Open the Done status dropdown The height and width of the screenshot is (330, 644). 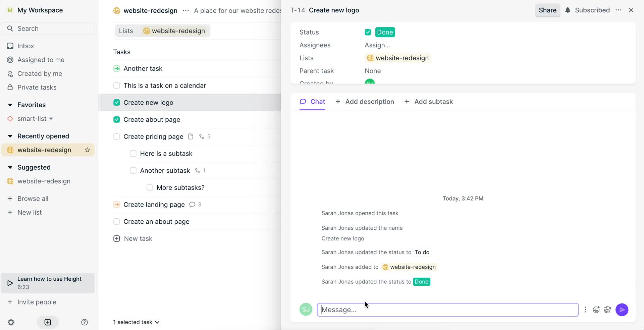pyautogui.click(x=385, y=32)
